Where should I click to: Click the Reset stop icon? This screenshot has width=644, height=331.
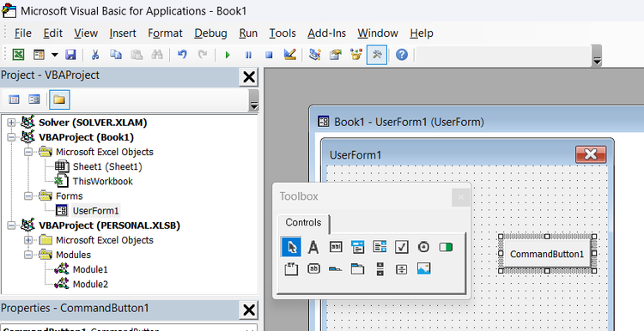tap(269, 55)
